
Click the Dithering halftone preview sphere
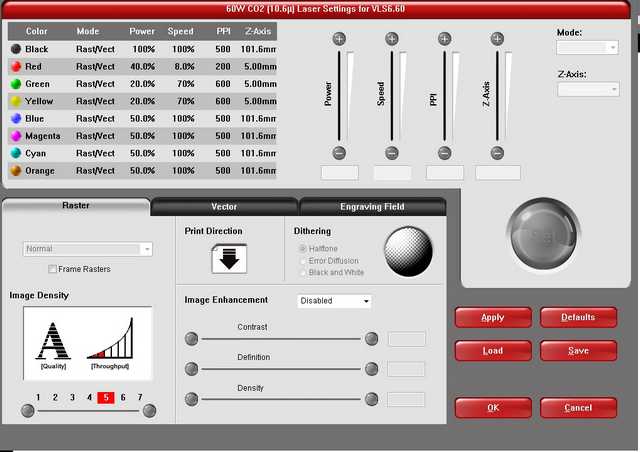point(408,252)
